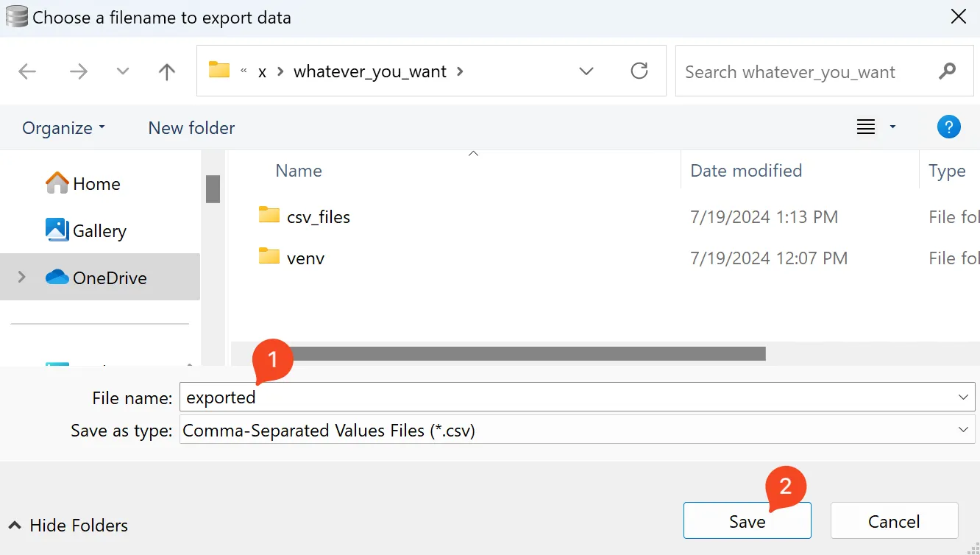Click the venv folder icon

pos(269,255)
